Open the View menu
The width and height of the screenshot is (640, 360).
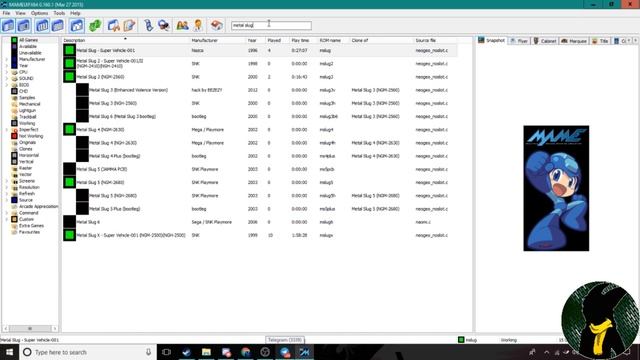coord(20,13)
